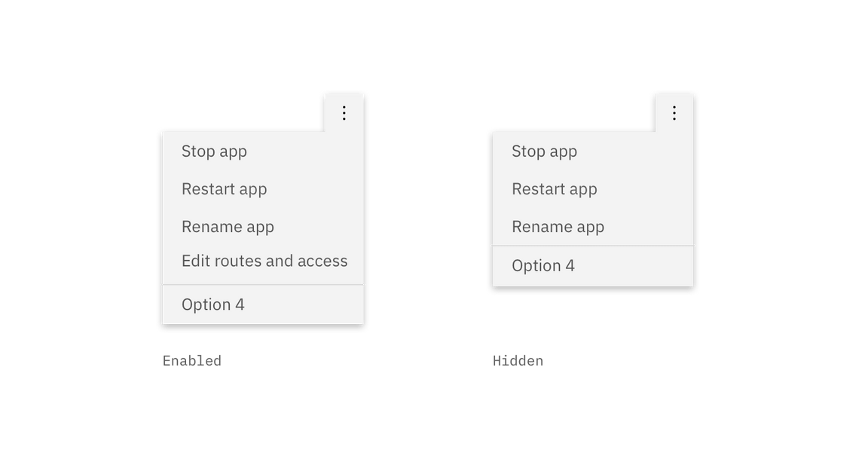Image resolution: width=868 pixels, height=465 pixels.
Task: Close Hidden menu via its vertical ellipsis button
Action: click(x=674, y=113)
